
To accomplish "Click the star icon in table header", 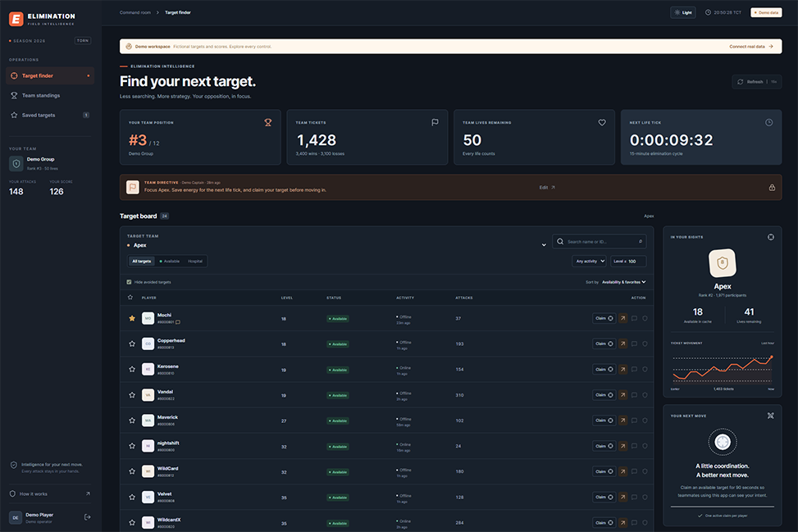I will [x=130, y=298].
